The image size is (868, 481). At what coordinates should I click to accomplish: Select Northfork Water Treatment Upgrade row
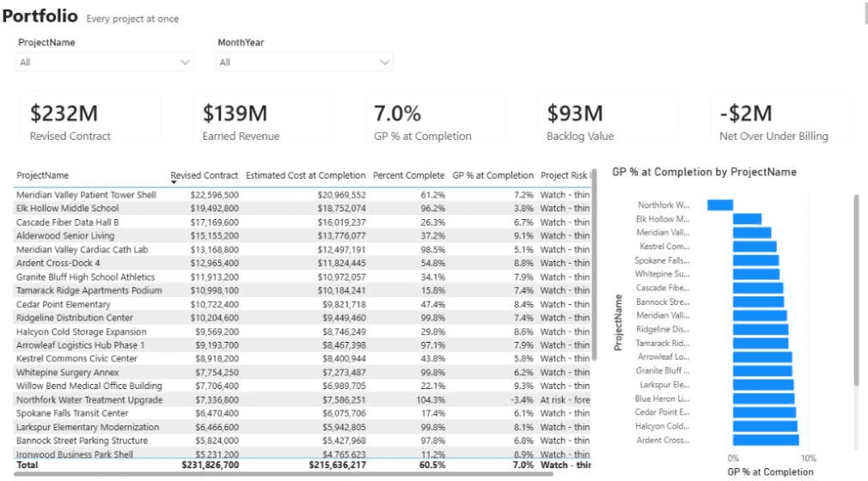(x=303, y=399)
